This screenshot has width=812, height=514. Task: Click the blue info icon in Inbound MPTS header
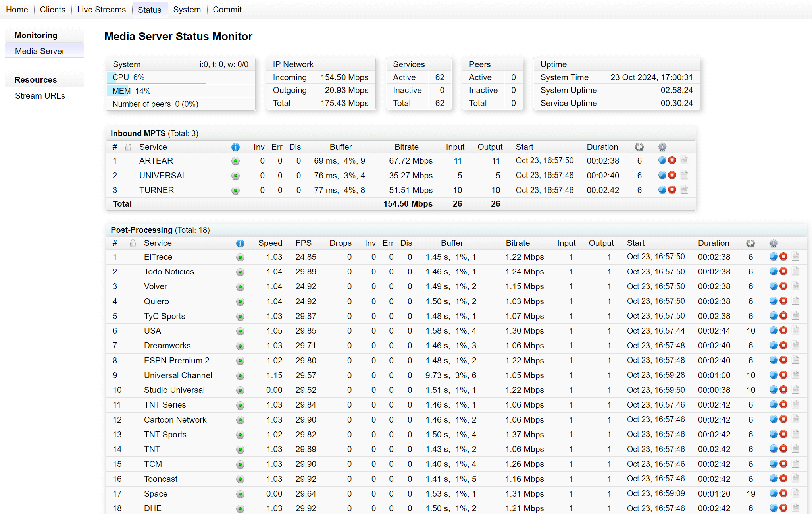pos(235,147)
